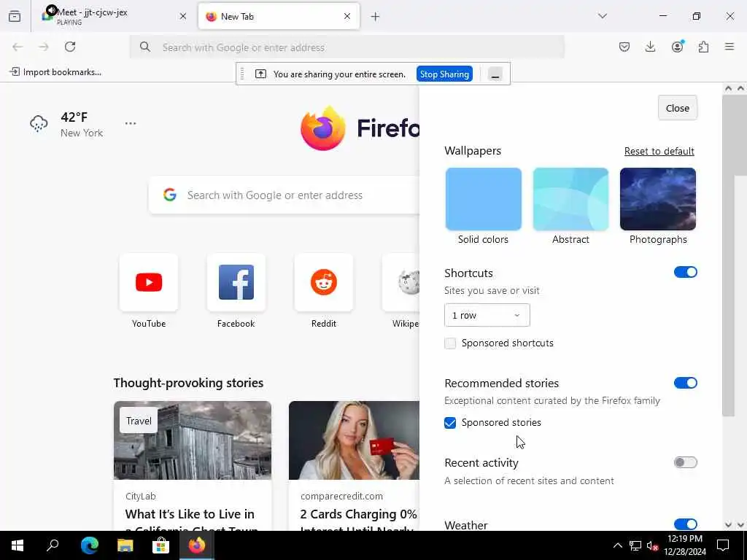747x560 pixels.
Task: Click the Travel tag on story
Action: point(139,421)
